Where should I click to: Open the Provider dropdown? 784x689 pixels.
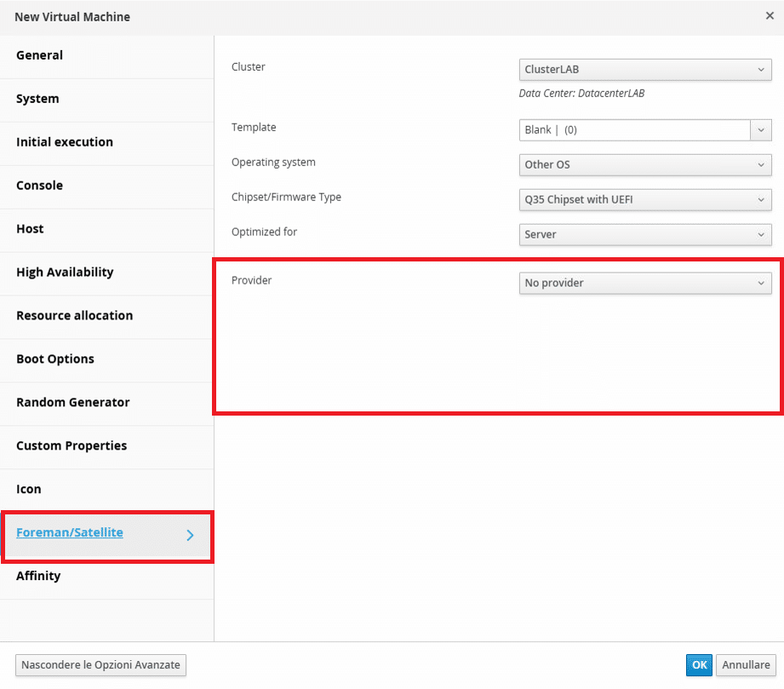pos(645,284)
